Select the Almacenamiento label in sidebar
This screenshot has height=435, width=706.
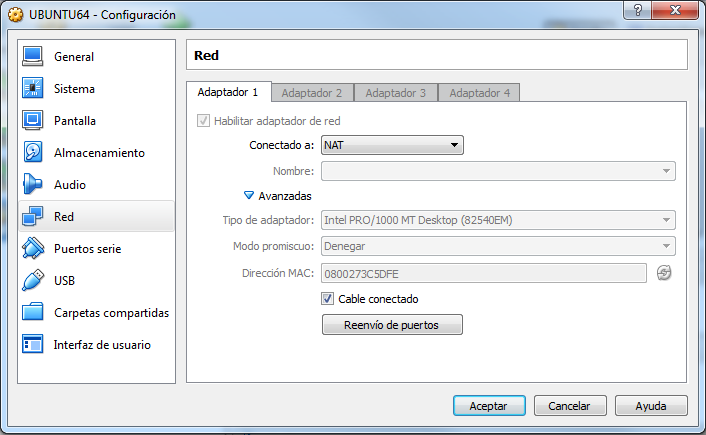point(99,153)
